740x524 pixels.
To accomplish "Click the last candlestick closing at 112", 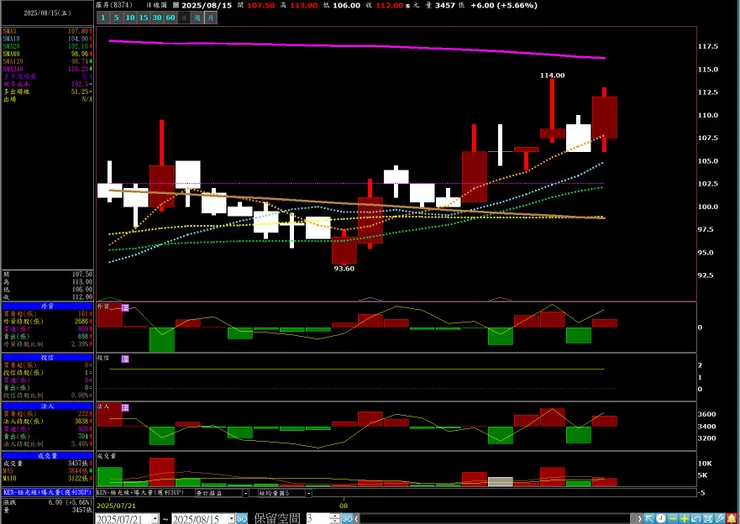I will tap(605, 118).
